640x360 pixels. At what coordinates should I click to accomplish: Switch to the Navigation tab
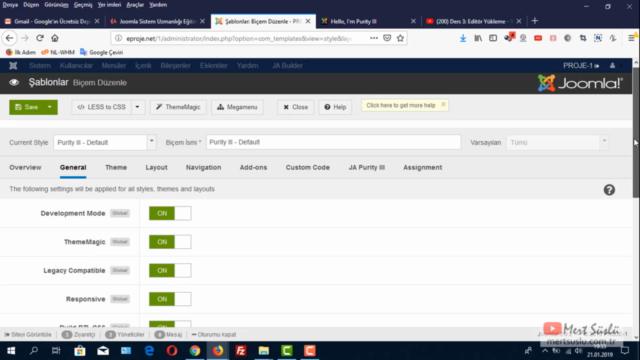tap(203, 167)
